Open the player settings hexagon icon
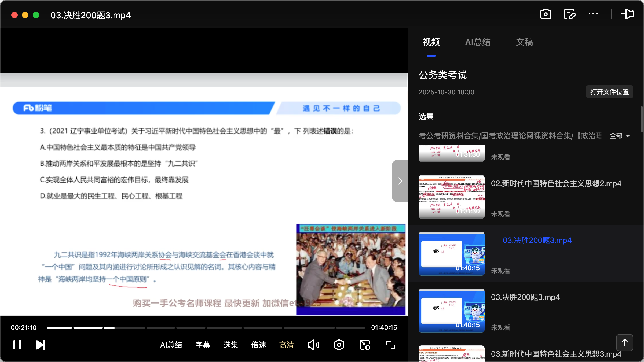 point(339,345)
